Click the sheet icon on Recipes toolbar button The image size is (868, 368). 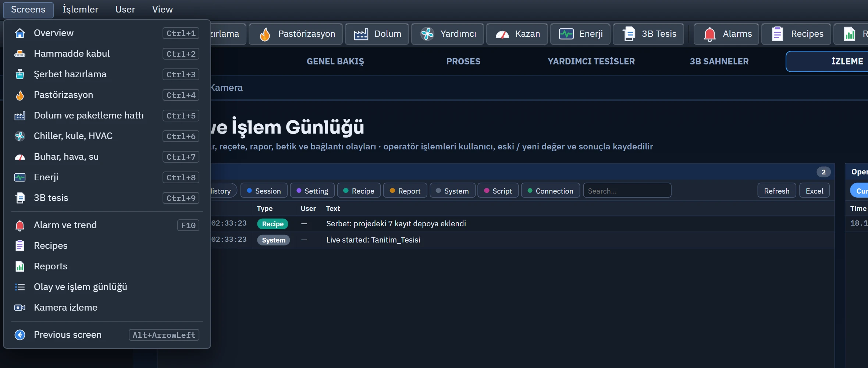[777, 34]
